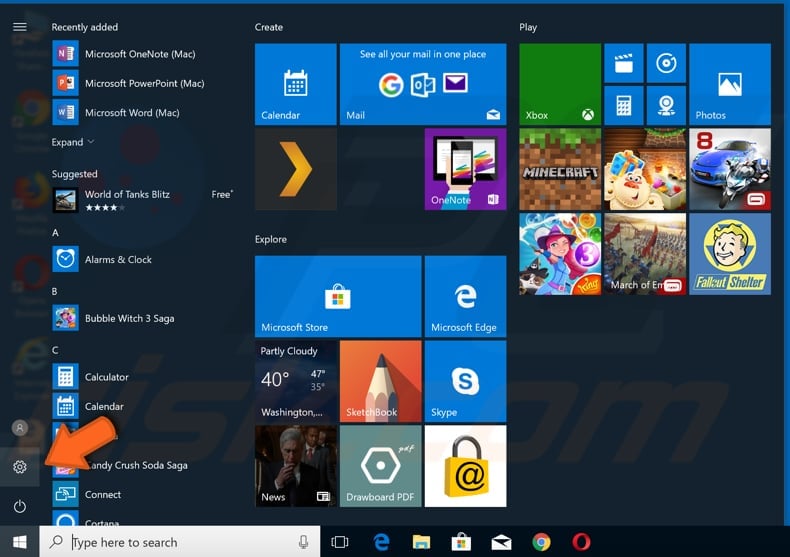Choose Calculator in the app list
This screenshot has height=557, width=790.
tap(106, 377)
